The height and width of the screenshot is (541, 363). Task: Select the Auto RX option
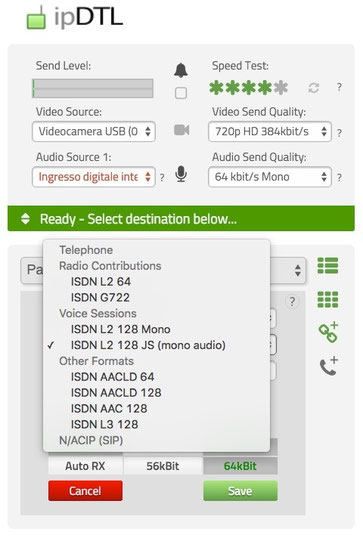(85, 466)
